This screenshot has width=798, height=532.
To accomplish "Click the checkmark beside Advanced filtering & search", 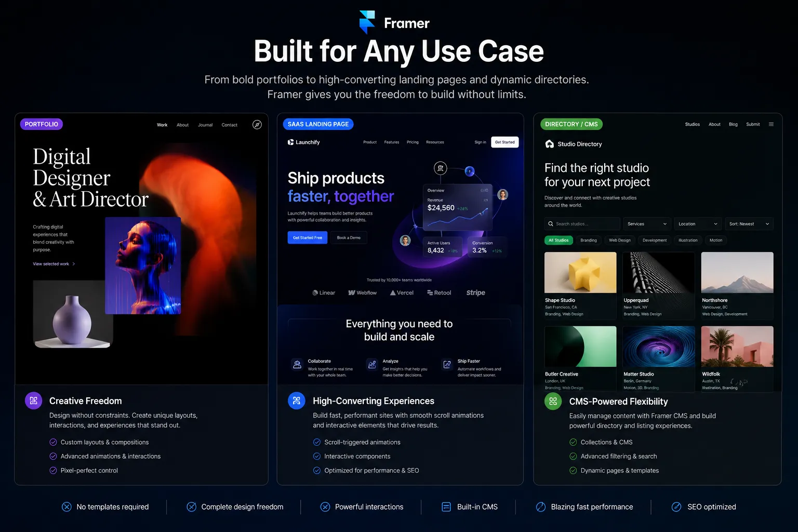I will click(573, 456).
